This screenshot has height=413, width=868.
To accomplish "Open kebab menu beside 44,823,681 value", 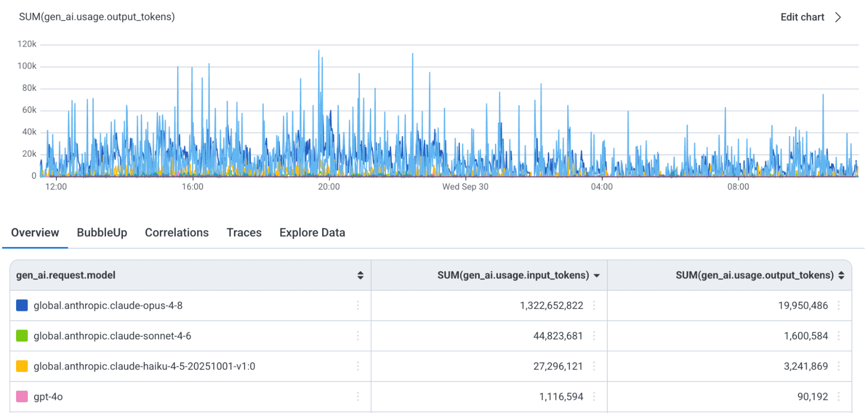I will tap(594, 336).
